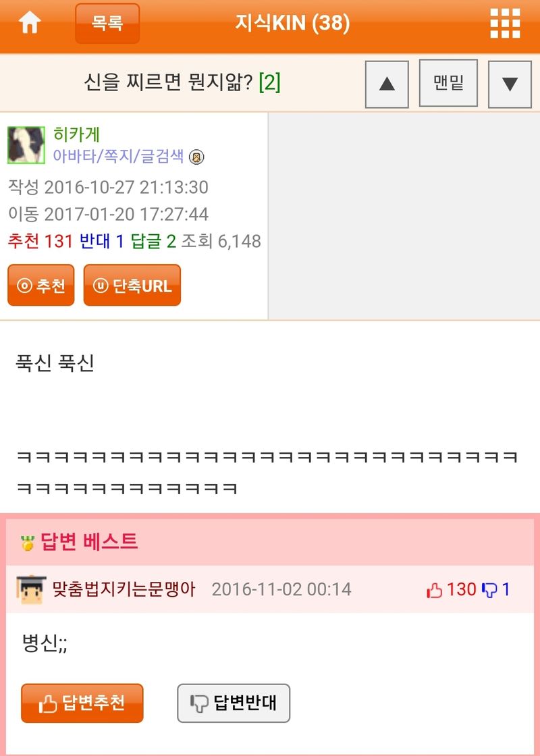The height and width of the screenshot is (756, 540).
Task: Return to list with 목록 button
Action: coord(107,23)
